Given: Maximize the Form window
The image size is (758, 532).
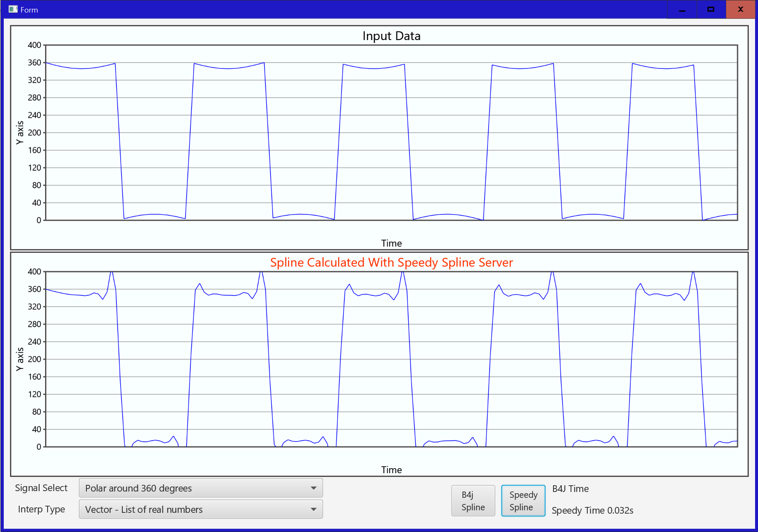Looking at the screenshot, I should coord(711,9).
